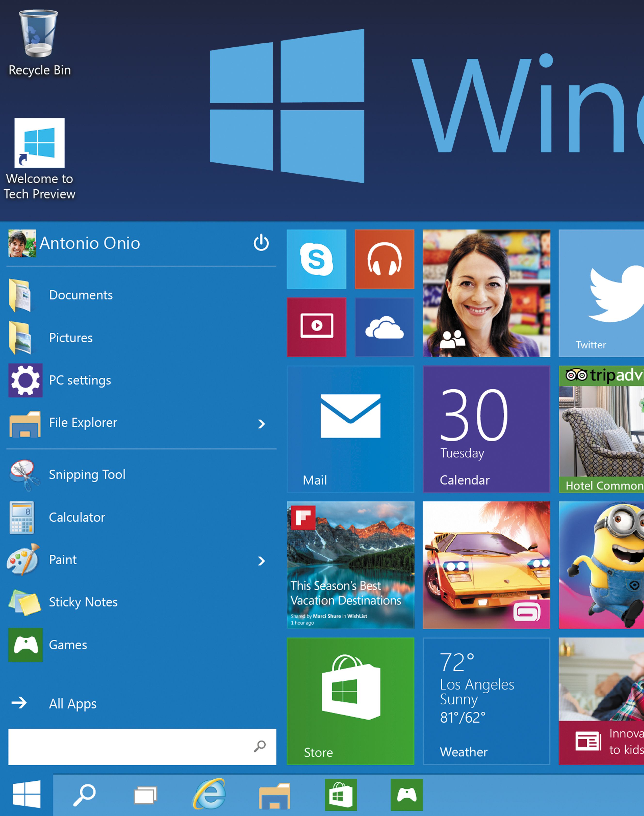644x816 pixels.
Task: Expand the File Explorer jump list arrow
Action: tap(261, 424)
